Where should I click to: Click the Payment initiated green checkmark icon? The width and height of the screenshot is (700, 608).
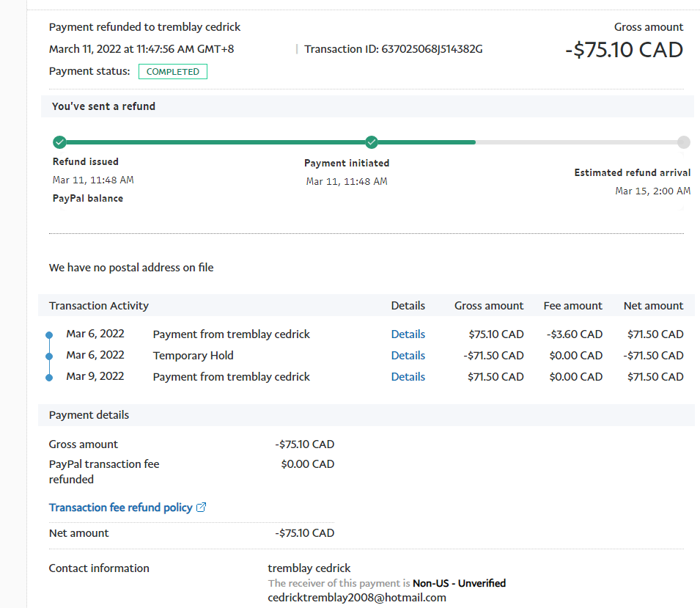pyautogui.click(x=372, y=142)
